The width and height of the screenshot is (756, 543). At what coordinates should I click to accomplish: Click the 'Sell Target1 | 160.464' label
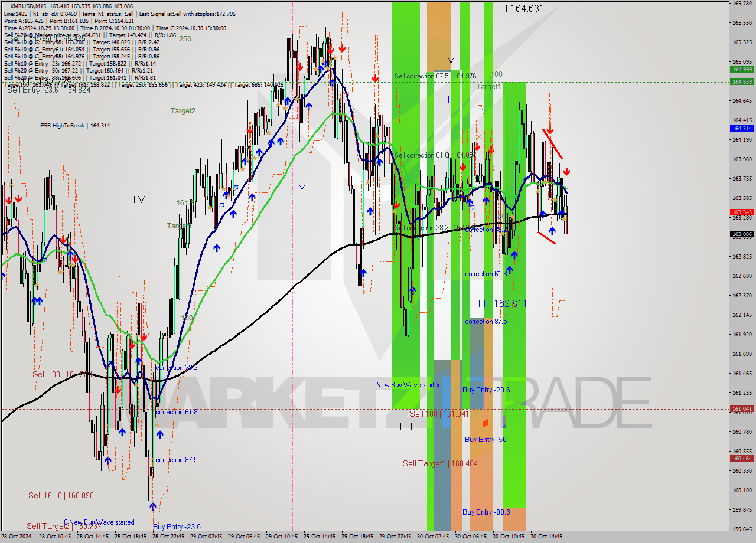click(440, 463)
